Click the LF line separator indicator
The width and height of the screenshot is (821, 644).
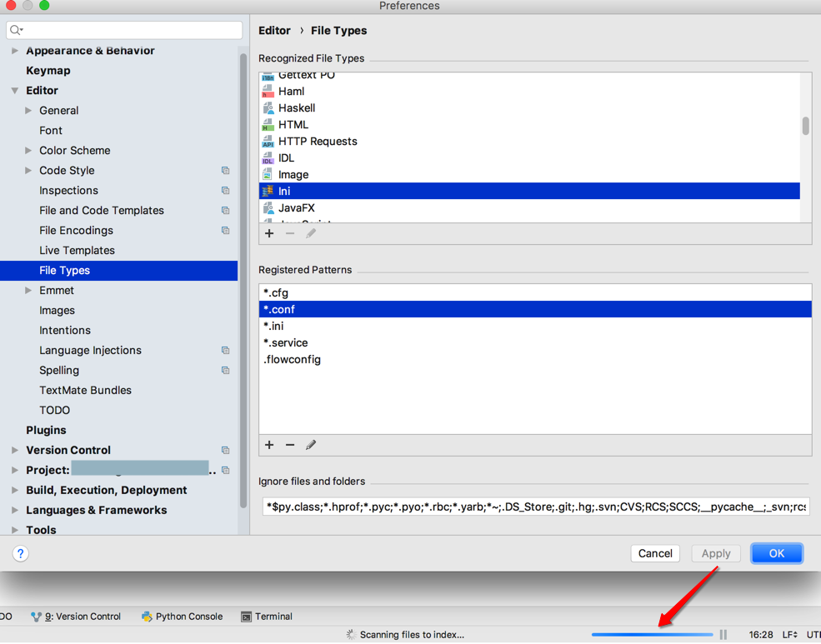coord(789,635)
